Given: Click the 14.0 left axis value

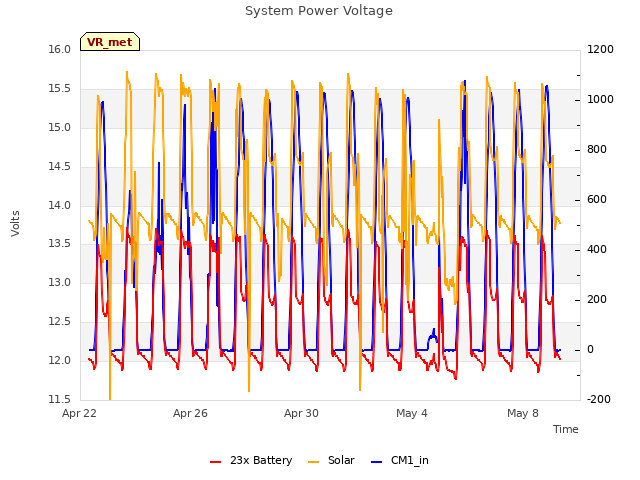Looking at the screenshot, I should 60,205.
